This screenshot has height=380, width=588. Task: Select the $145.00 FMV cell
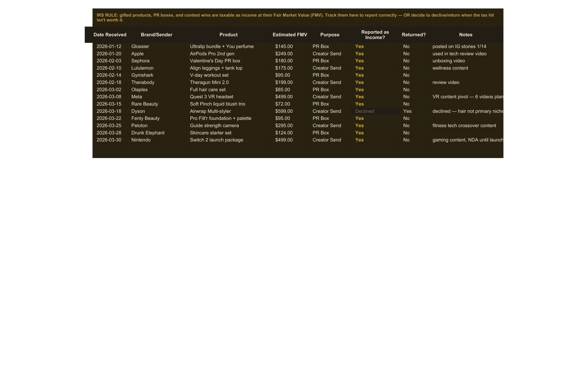click(x=290, y=46)
